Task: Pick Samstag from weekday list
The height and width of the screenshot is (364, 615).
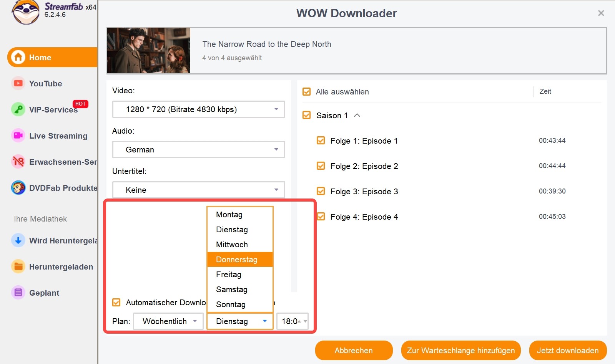Action: click(x=240, y=290)
